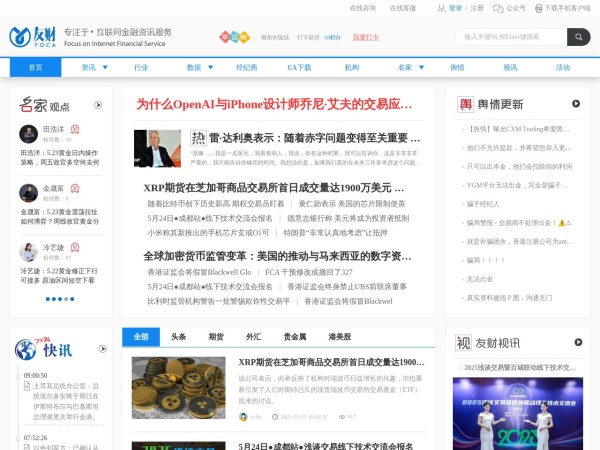Click the WeChat 公众号 icon
Screen dimensions: 600x450
click(498, 8)
